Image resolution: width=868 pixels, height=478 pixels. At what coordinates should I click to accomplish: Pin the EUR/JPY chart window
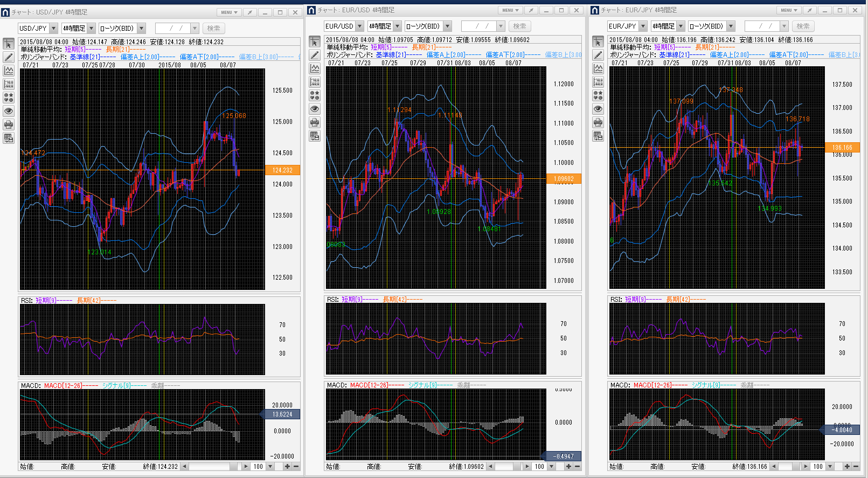(x=810, y=10)
